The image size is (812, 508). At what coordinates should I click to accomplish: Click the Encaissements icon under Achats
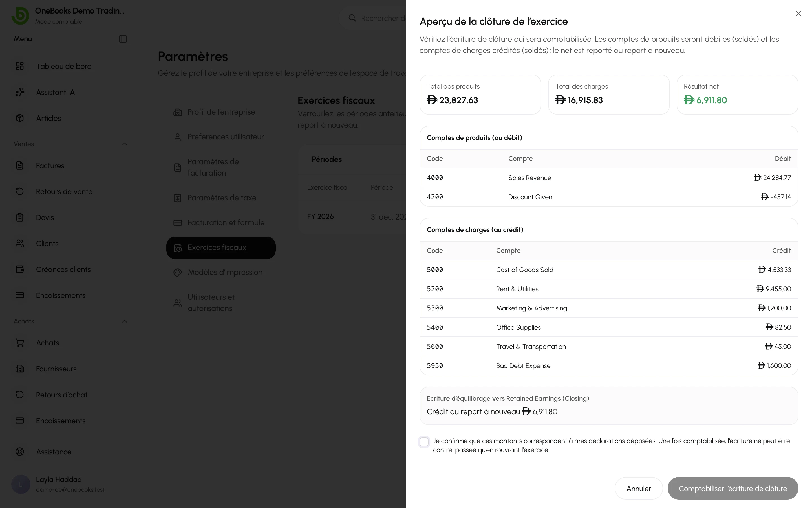coord(20,421)
